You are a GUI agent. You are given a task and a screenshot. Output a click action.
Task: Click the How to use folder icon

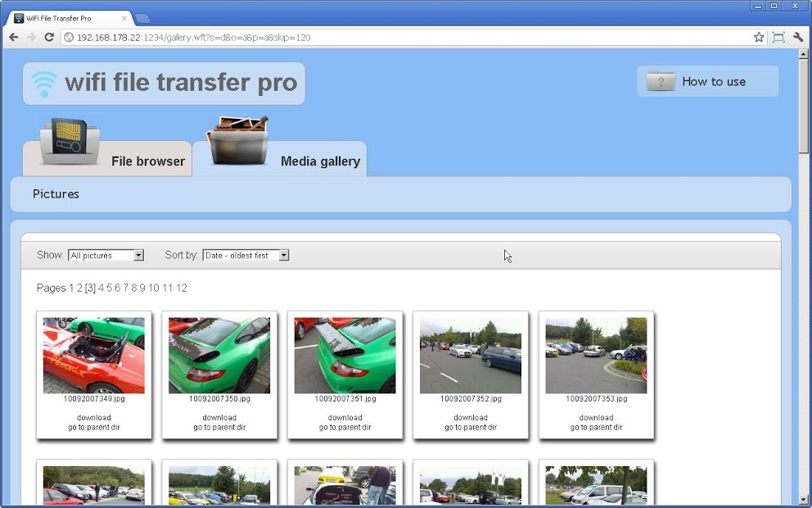pos(661,81)
